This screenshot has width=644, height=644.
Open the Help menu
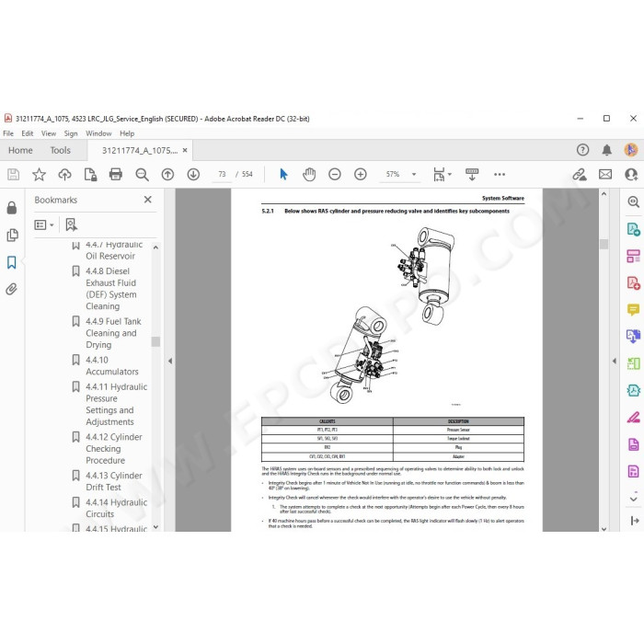(x=127, y=133)
